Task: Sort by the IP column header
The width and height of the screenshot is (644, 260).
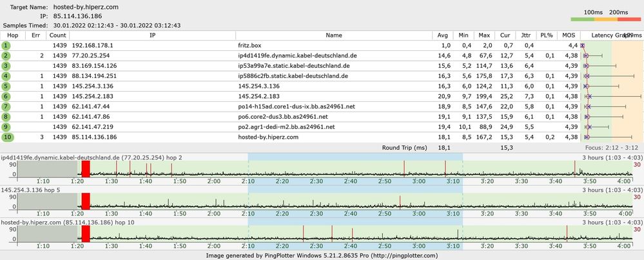Action: [x=152, y=35]
